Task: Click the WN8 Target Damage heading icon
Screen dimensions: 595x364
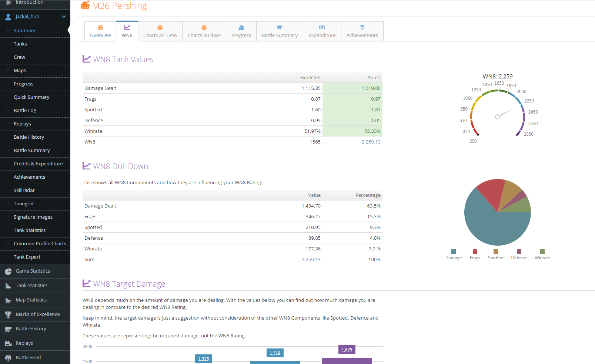Action: click(87, 283)
